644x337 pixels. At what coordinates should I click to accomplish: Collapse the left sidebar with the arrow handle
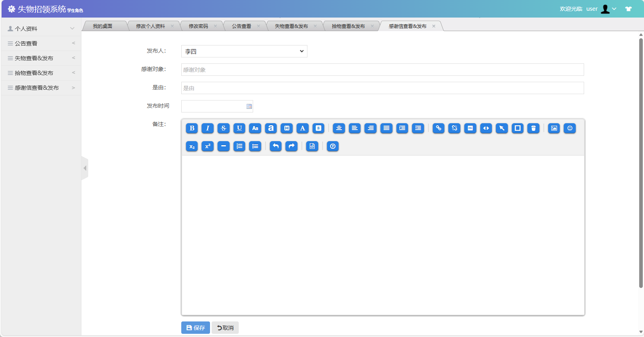(85, 168)
